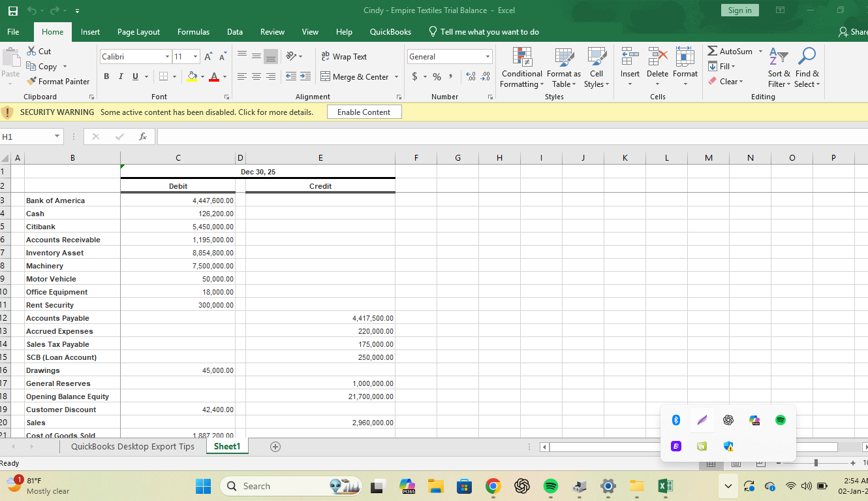Image resolution: width=868 pixels, height=501 pixels.
Task: Click the middle align icon
Action: [x=256, y=57]
